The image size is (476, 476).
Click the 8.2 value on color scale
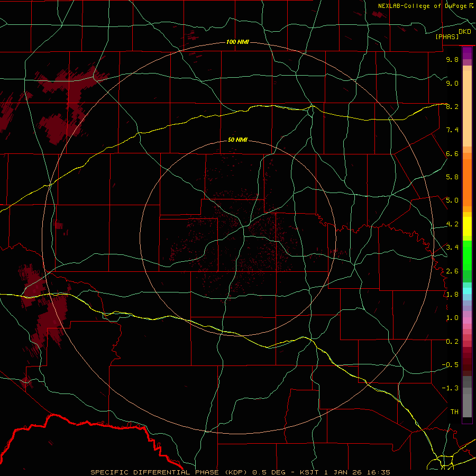(452, 106)
